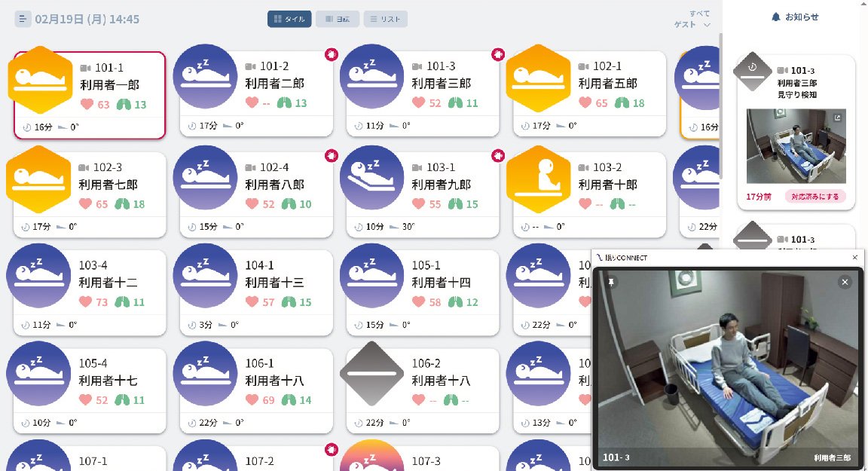The height and width of the screenshot is (471, 868).
Task: Click the sleeping status icon for 101-2
Action: coord(206,79)
